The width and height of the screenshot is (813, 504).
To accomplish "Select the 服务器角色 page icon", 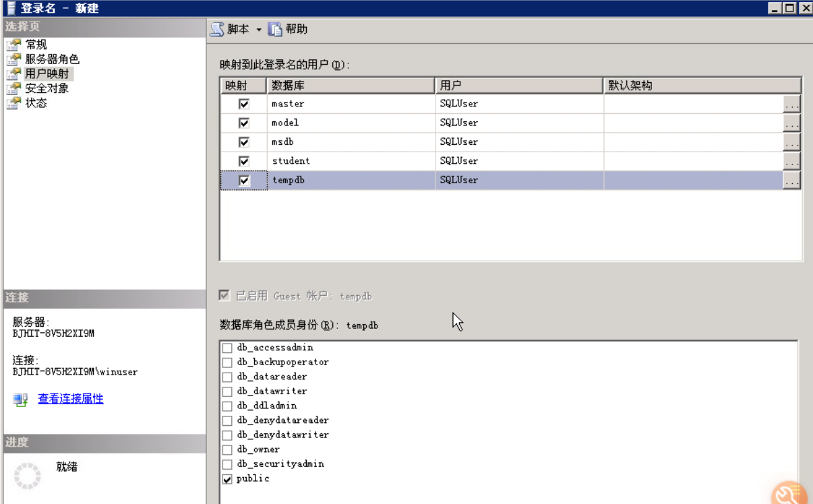I will tap(13, 59).
